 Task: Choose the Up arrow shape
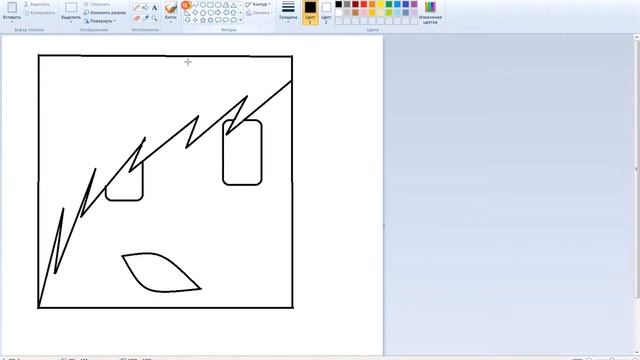233,13
